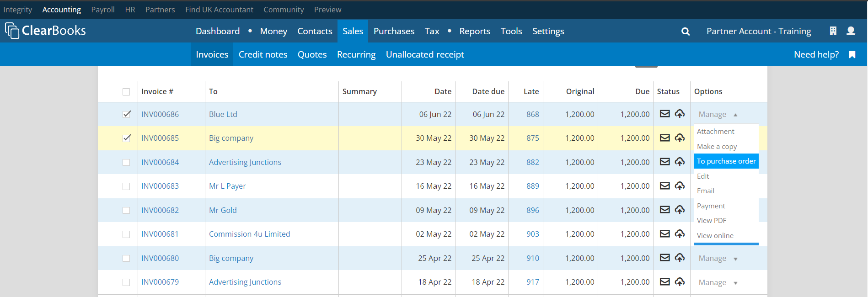Open the Reports navigation item
This screenshot has width=868, height=297.
475,31
